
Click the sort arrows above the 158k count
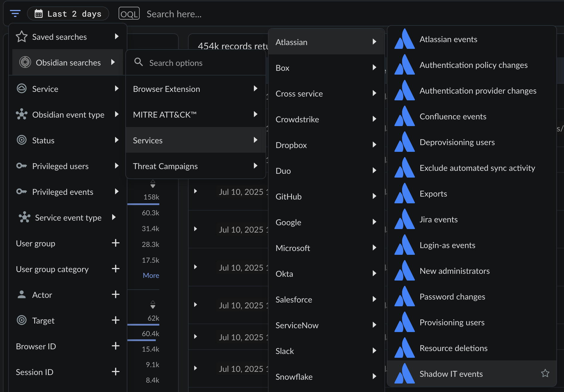coord(153,184)
